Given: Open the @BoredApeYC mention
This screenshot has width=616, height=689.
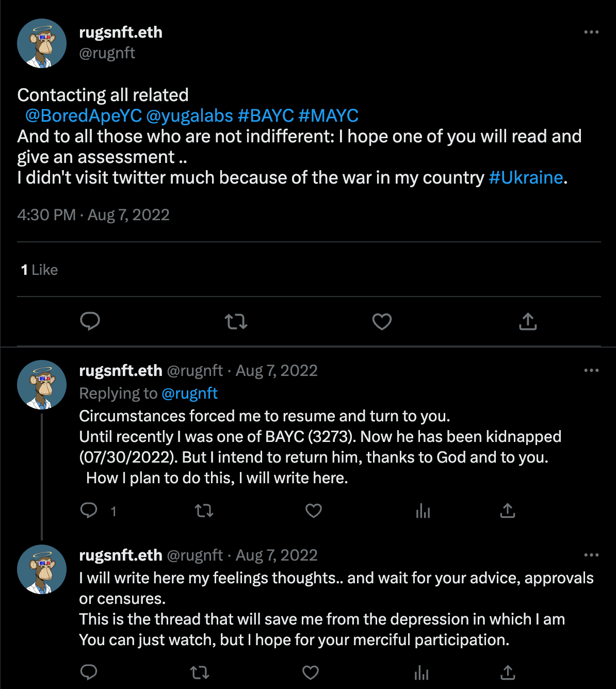Looking at the screenshot, I should click(84, 116).
